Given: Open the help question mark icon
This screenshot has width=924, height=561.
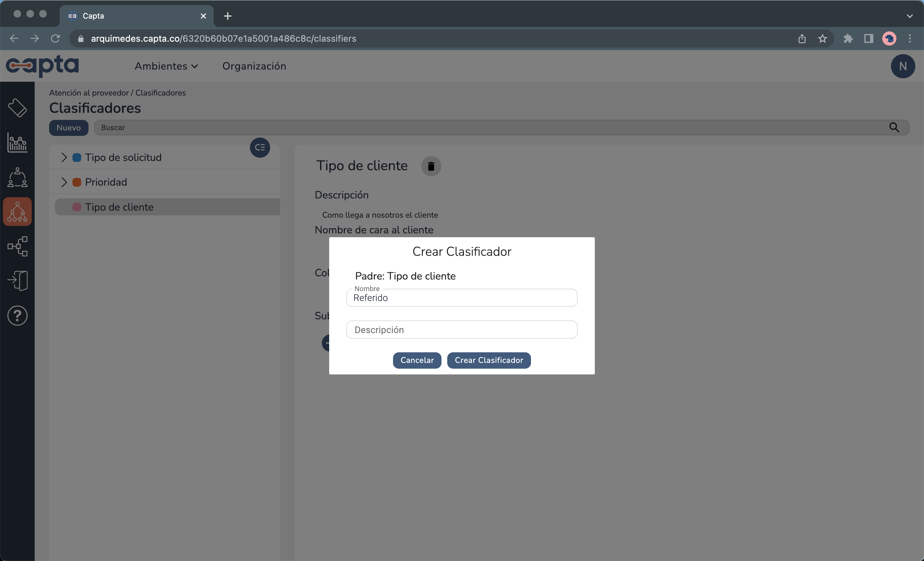Looking at the screenshot, I should (17, 315).
